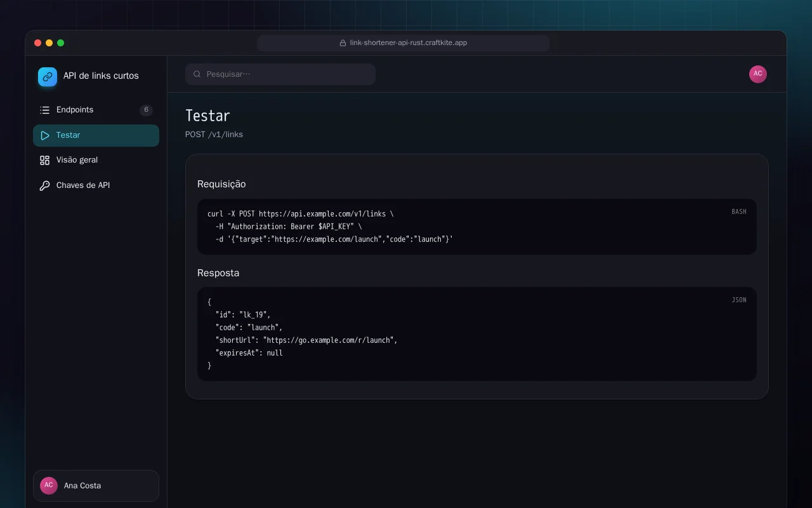812x508 pixels.
Task: Click the Authorization: Bearer $API_KEY line
Action: point(289,227)
